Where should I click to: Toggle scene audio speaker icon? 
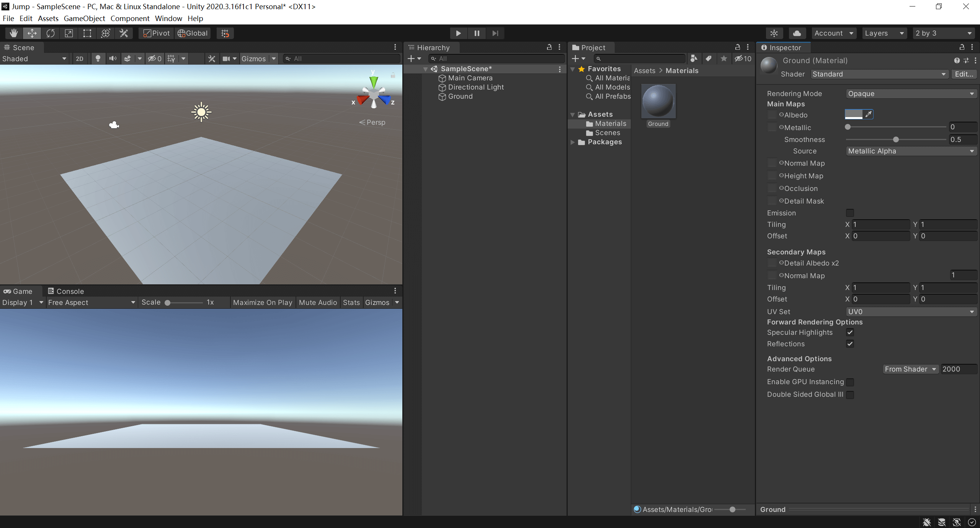[x=113, y=59]
